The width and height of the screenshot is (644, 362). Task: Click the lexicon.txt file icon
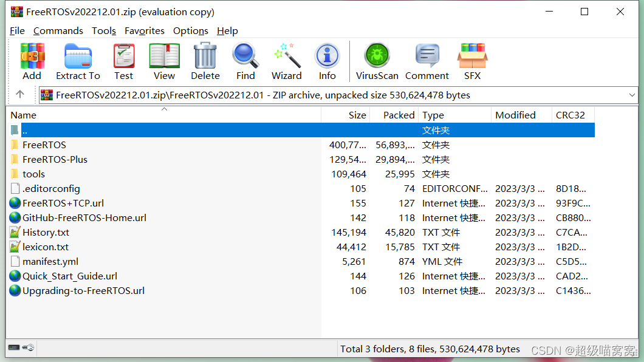click(x=15, y=247)
